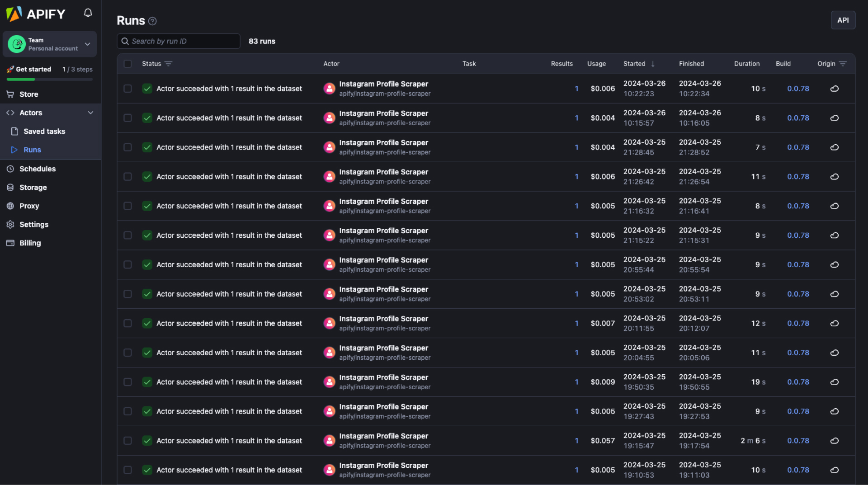Click the Schedules clock icon
Viewport: 868px width, 485px height.
(10, 169)
